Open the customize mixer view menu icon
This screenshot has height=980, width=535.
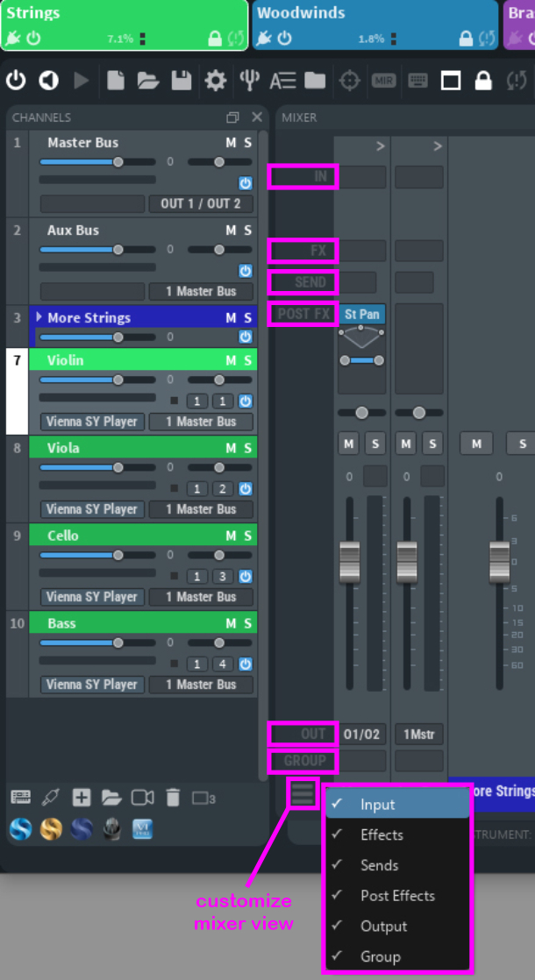tap(303, 793)
